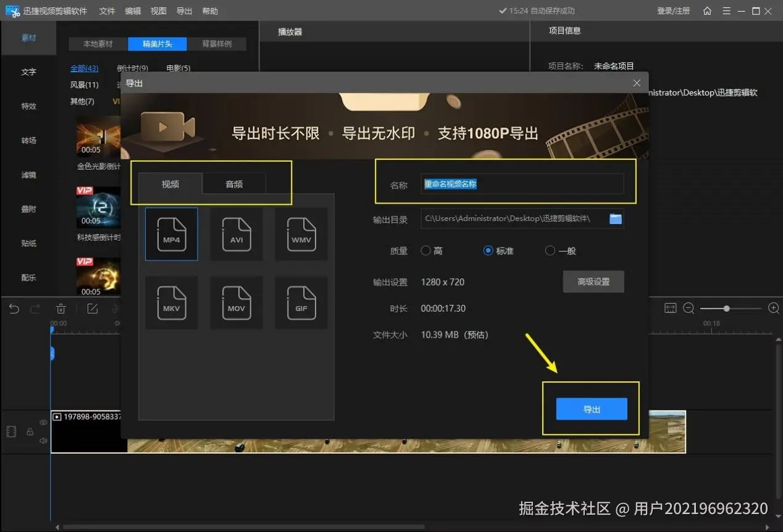This screenshot has width=783, height=532.
Task: Select the 文字 sidebar item
Action: (x=29, y=72)
